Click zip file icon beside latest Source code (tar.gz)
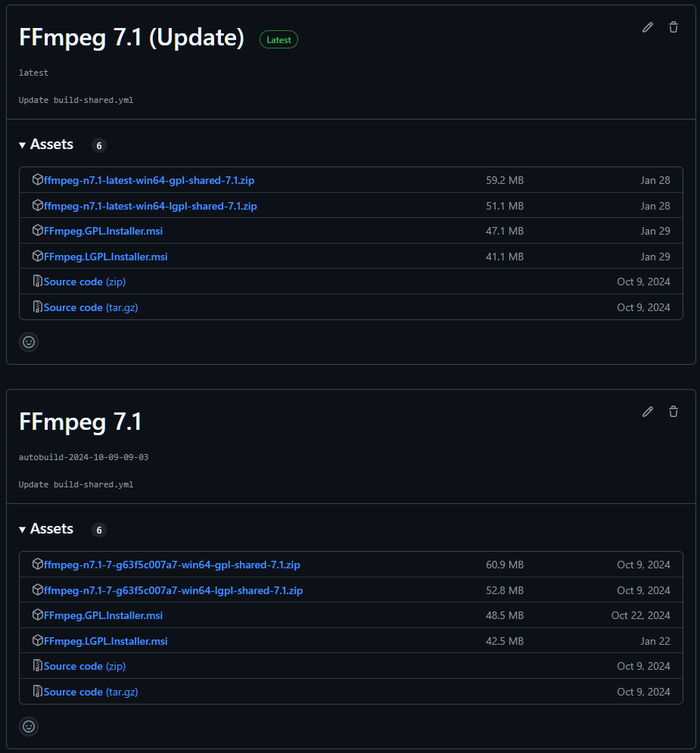This screenshot has height=753, width=700. tap(38, 307)
